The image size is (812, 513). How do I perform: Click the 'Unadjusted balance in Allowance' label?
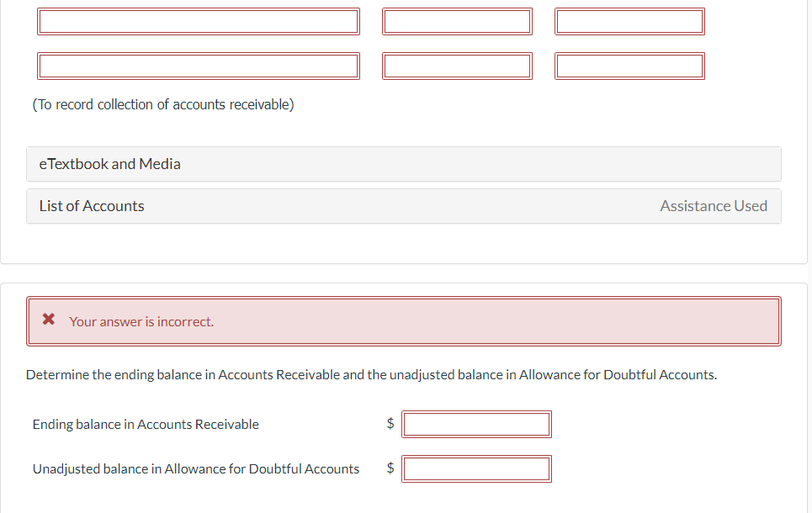(196, 469)
